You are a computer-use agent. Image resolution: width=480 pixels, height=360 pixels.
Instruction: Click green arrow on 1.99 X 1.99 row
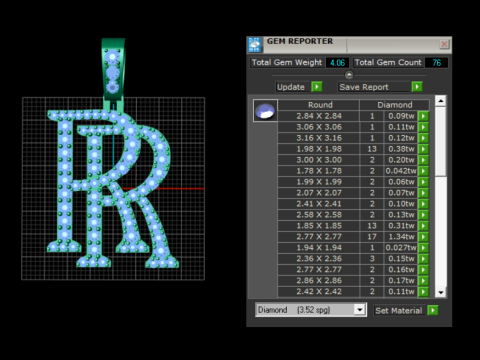coord(423,182)
